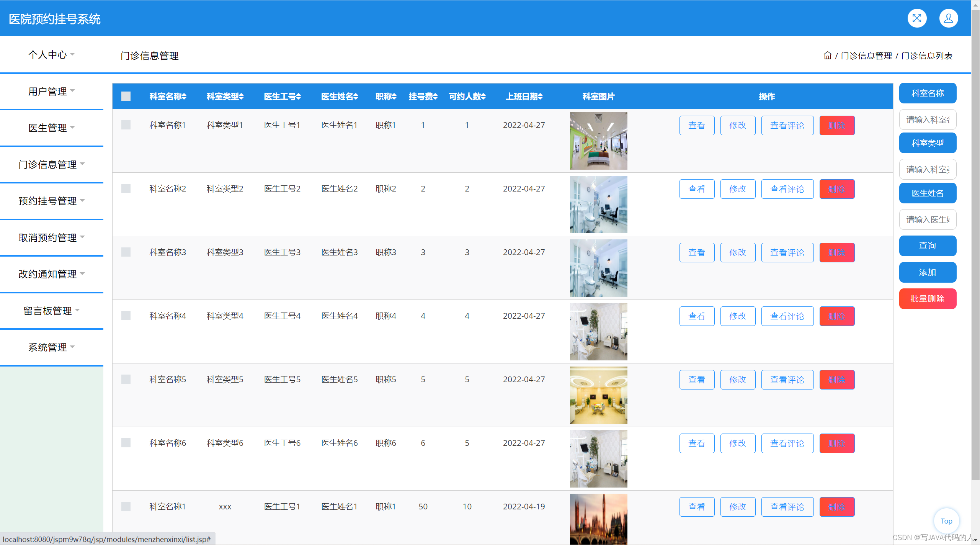Click 查看评论 button for 科室名称3 row
Screen dimensions: 980x545
pyautogui.click(x=787, y=252)
